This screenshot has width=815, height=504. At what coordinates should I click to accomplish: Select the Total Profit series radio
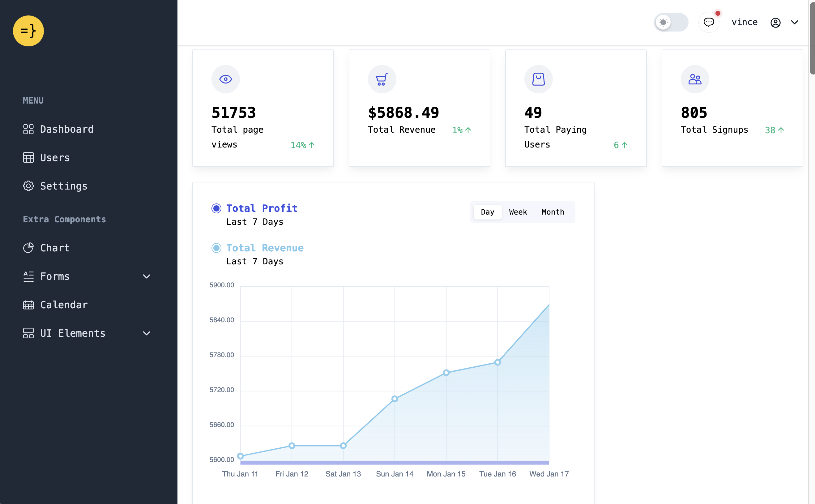pyautogui.click(x=216, y=208)
